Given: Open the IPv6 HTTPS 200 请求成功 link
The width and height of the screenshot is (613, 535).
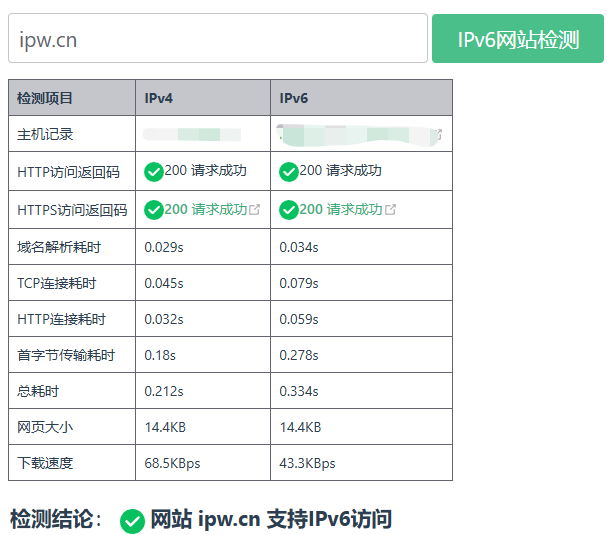Looking at the screenshot, I should (340, 210).
